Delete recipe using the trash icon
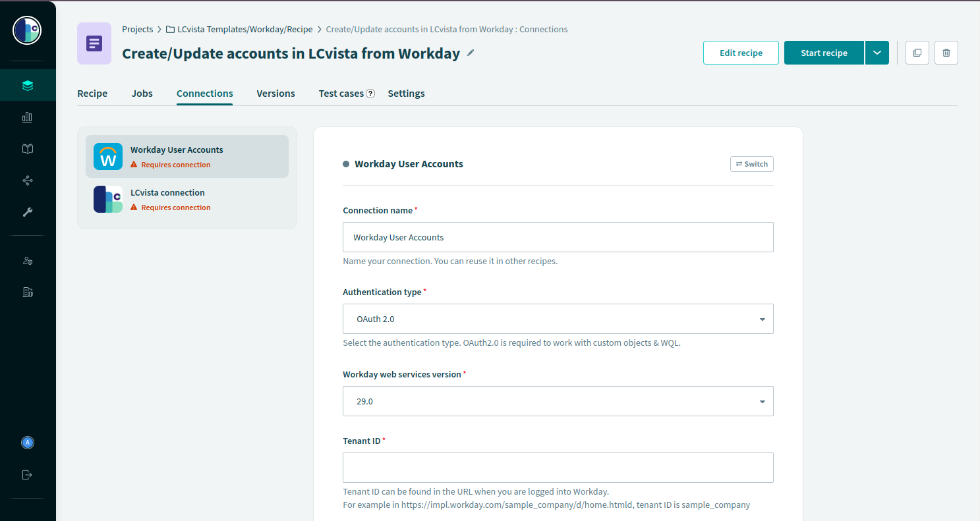 click(x=946, y=53)
